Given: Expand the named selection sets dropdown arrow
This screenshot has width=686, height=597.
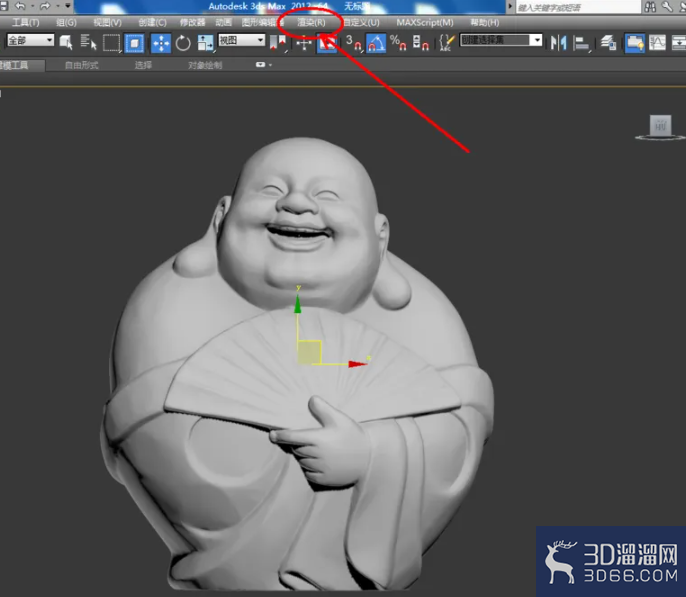Looking at the screenshot, I should (x=537, y=40).
